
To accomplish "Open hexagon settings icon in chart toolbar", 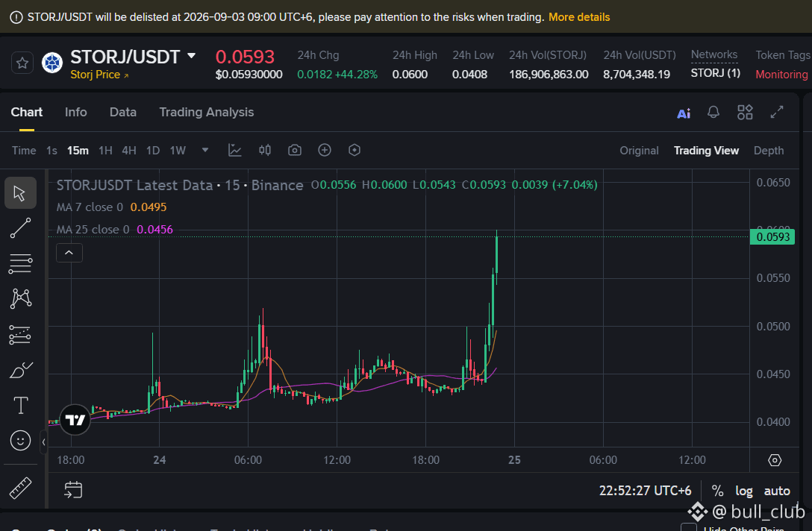I will pos(355,150).
